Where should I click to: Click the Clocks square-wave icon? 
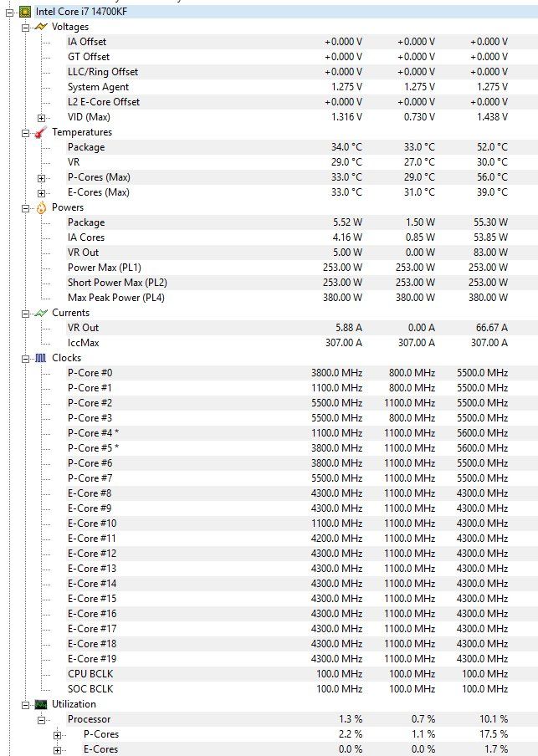pos(41,358)
